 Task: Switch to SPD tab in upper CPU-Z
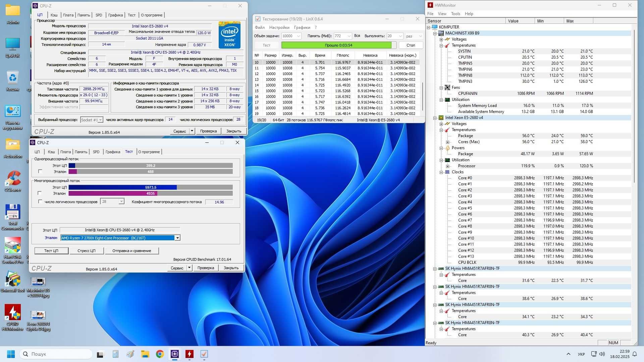pos(99,15)
